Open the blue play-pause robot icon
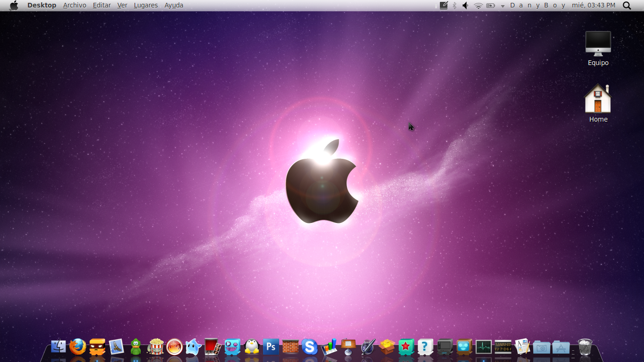Image resolution: width=644 pixels, height=362 pixels. [232, 347]
